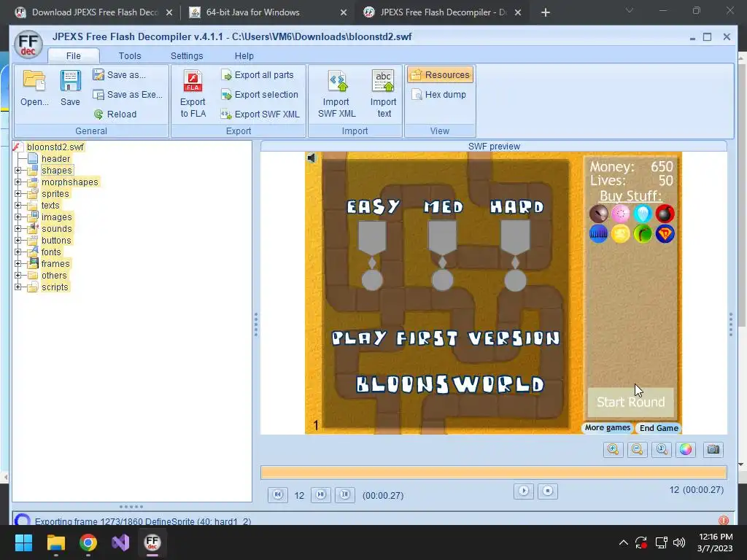Click Save as Exe... option
Image resolution: width=747 pixels, height=560 pixels.
point(128,95)
